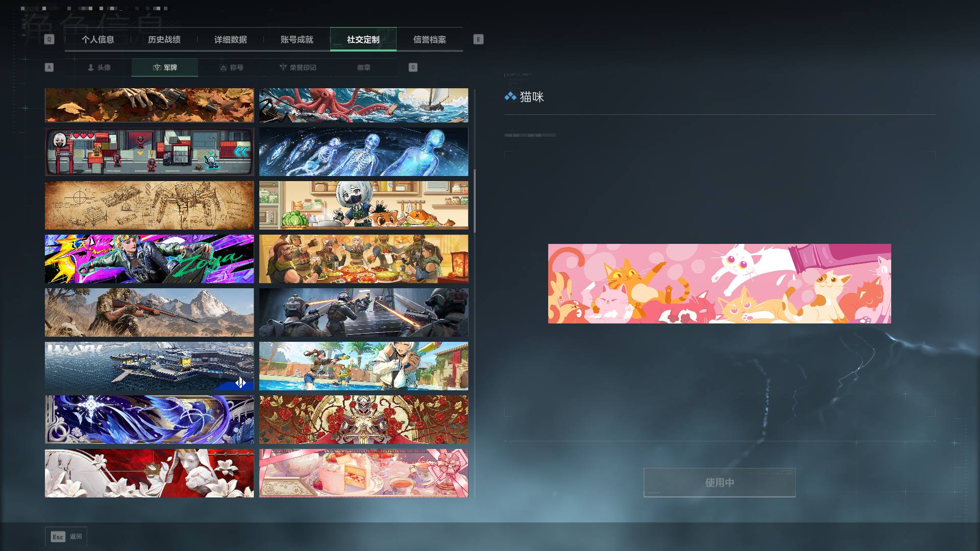
Task: Open the 详细数据 tab
Action: pyautogui.click(x=231, y=39)
